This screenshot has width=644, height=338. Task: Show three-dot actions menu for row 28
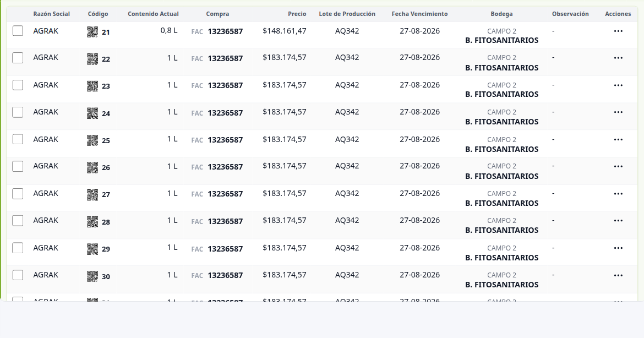618,221
